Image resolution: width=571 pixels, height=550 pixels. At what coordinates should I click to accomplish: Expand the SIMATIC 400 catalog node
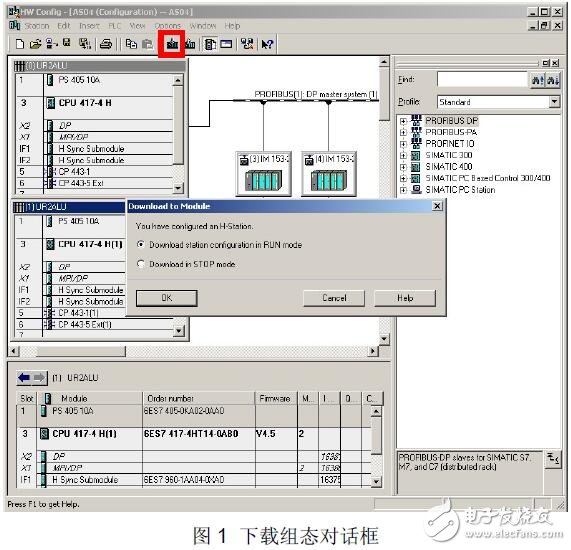[403, 167]
